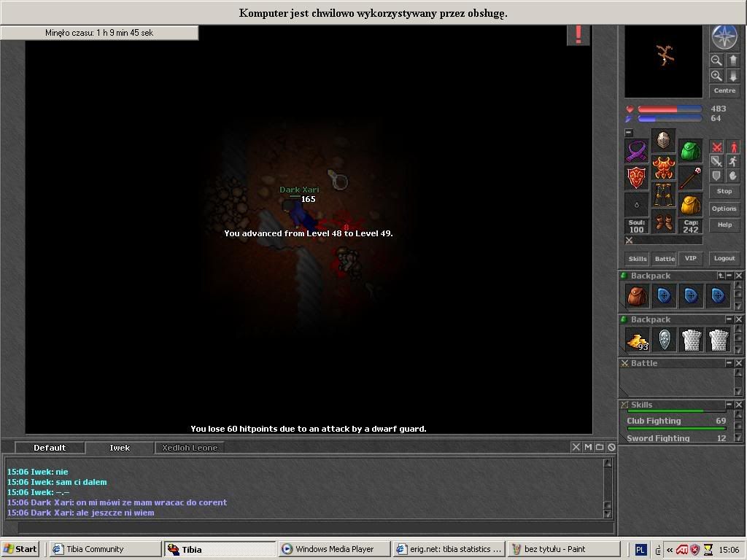747x560 pixels.
Task: Toggle the Skills panel button
Action: click(x=637, y=259)
